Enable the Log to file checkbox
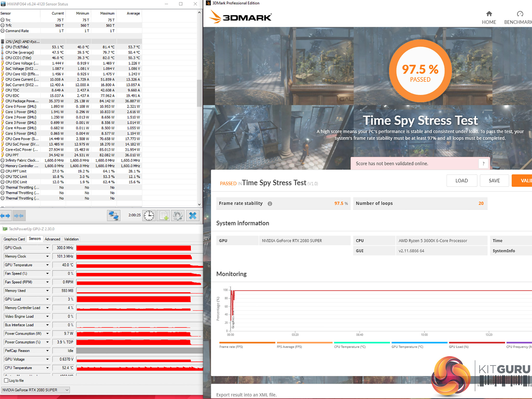 point(6,381)
